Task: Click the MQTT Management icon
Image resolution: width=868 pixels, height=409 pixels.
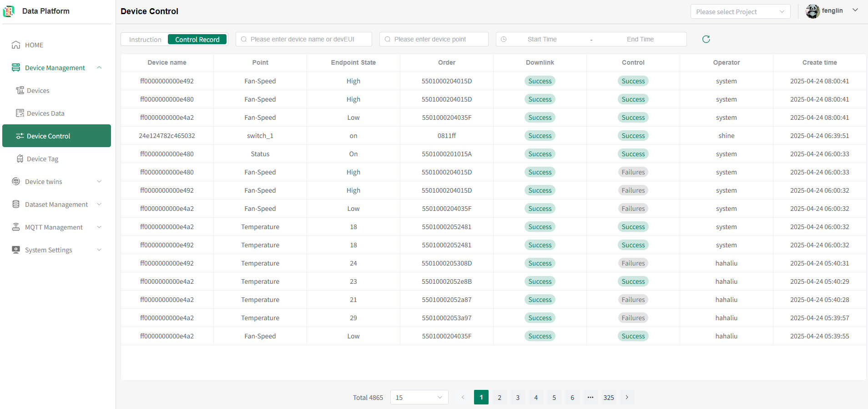Action: tap(16, 227)
